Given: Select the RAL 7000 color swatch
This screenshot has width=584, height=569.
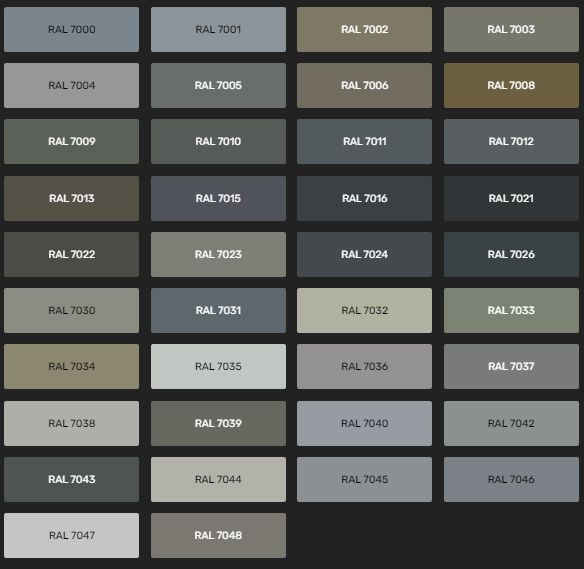Looking at the screenshot, I should (x=72, y=29).
